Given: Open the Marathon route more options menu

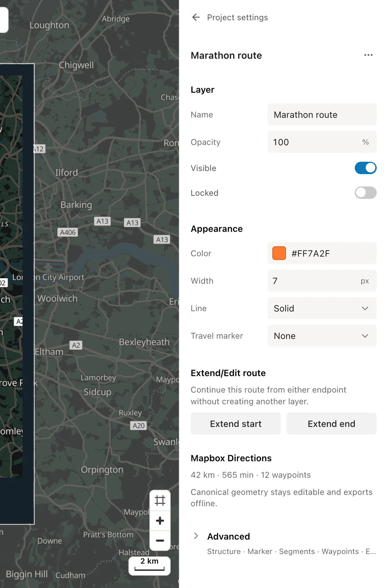Looking at the screenshot, I should click(368, 55).
